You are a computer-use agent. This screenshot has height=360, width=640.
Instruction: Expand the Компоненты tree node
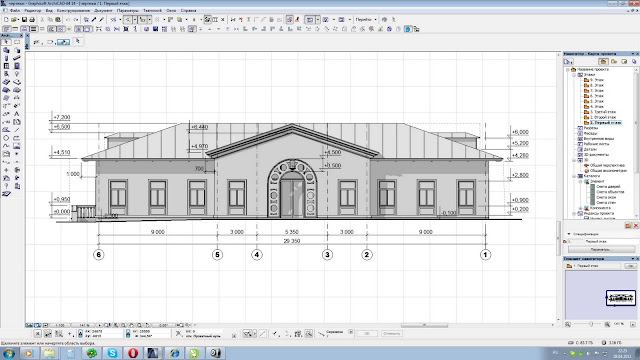tap(580, 208)
